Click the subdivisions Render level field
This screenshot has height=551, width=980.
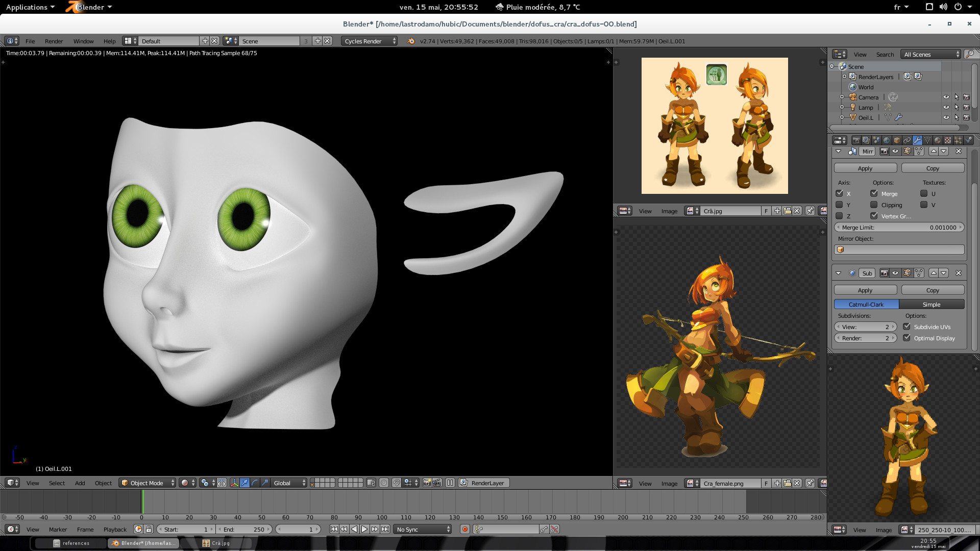[x=865, y=338]
